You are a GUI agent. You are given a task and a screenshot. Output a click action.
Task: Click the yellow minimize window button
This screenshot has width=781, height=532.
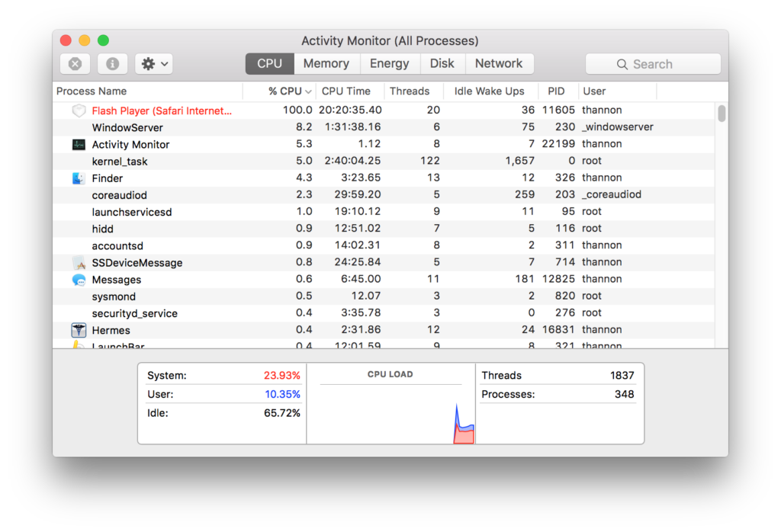[84, 40]
